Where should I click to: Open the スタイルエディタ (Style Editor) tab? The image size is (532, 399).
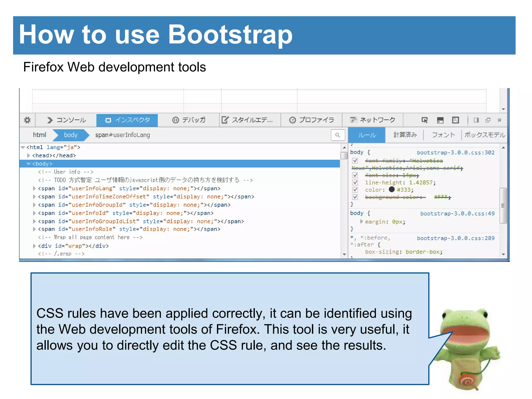click(250, 120)
